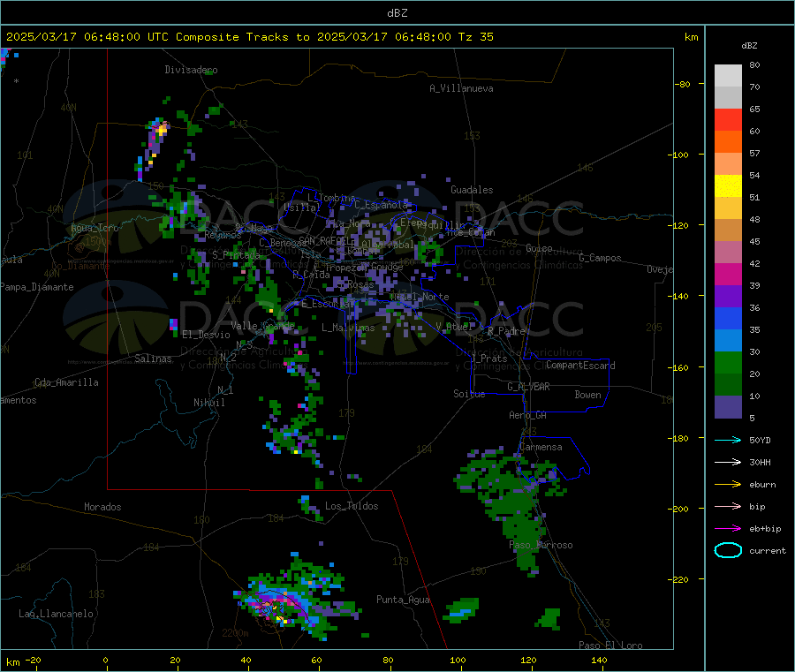The width and height of the screenshot is (795, 672).
Task: Select the blue 35-36 dBZ legend swatch
Action: (728, 318)
